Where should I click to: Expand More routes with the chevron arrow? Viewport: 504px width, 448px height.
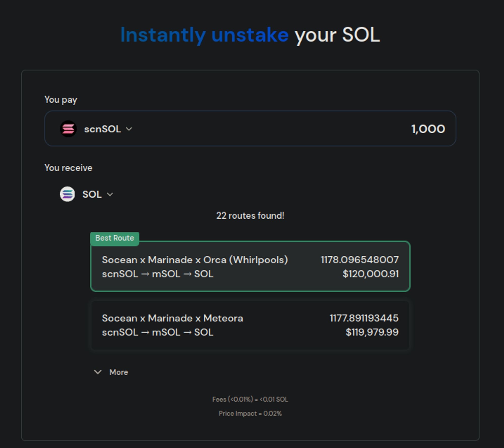click(x=98, y=372)
